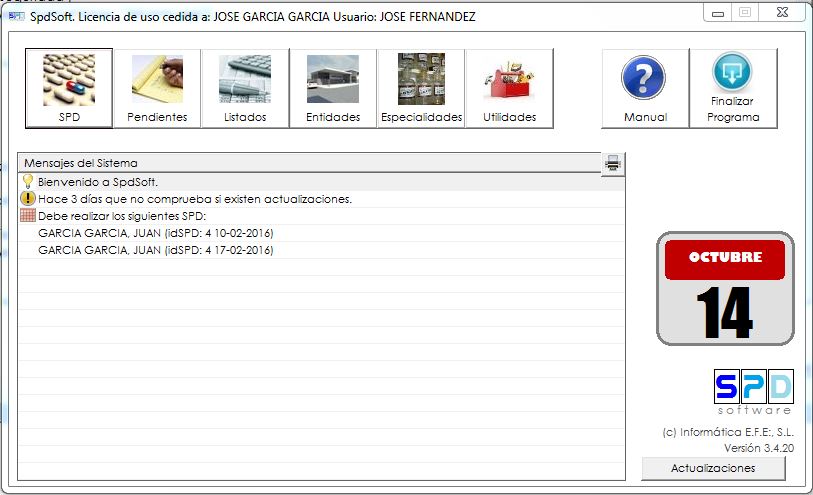Minimize the SpdSoft window

point(718,13)
